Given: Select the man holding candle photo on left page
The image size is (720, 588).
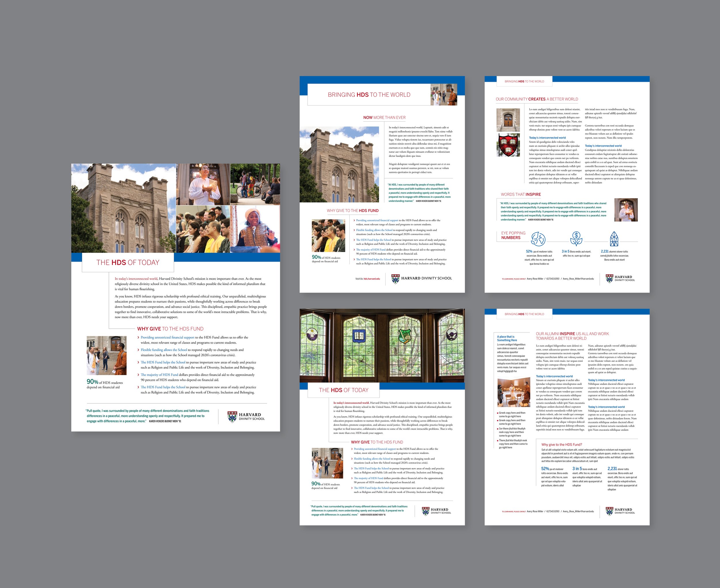Looking at the screenshot, I should [x=203, y=184].
